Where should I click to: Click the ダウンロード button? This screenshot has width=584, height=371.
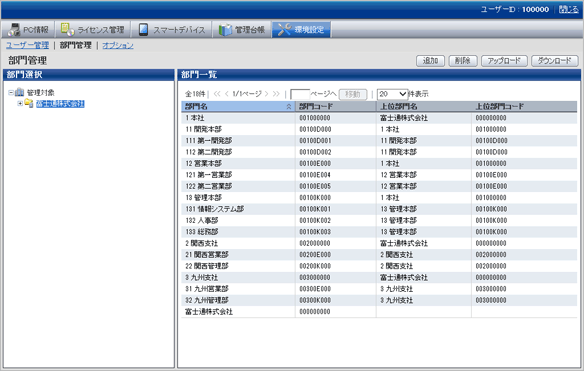pyautogui.click(x=555, y=61)
